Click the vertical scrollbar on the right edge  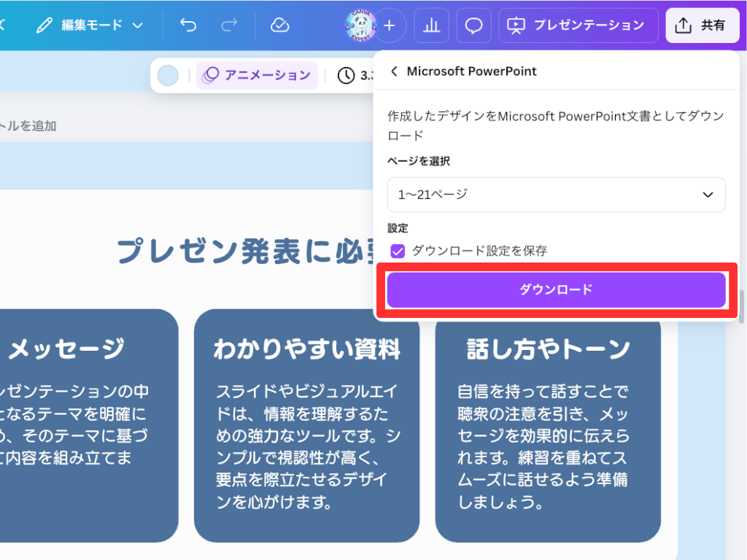[743, 306]
